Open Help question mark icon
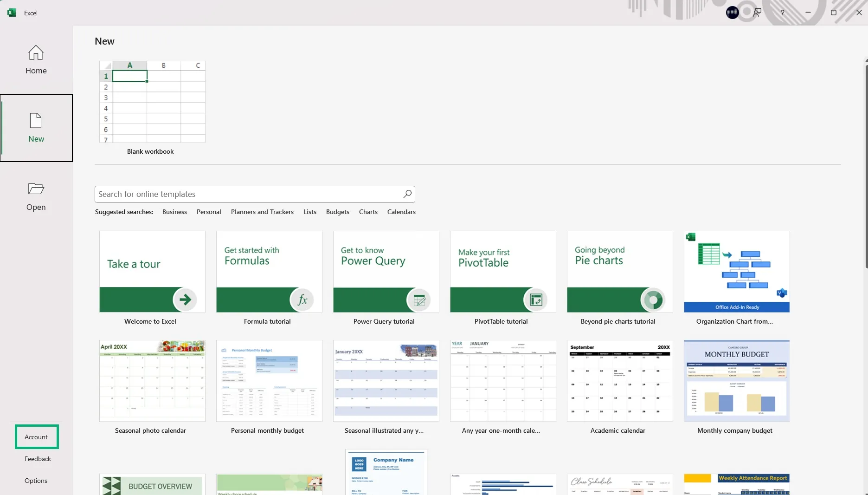868x495 pixels. (x=782, y=13)
